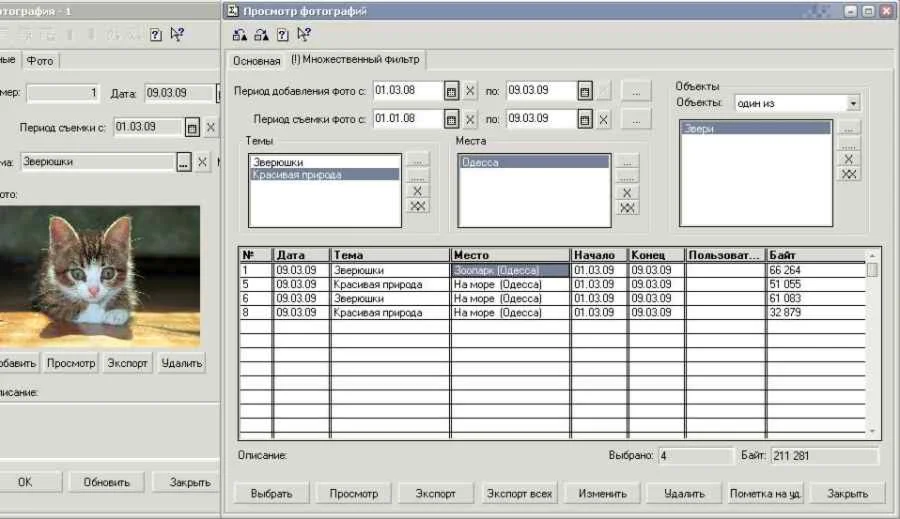The image size is (900, 519).
Task: Open calendar for Период съемки in left window
Action: (x=191, y=127)
